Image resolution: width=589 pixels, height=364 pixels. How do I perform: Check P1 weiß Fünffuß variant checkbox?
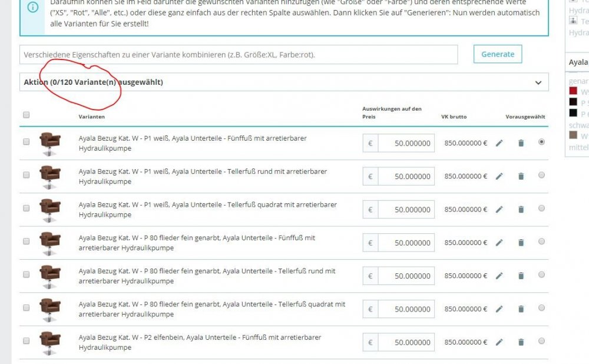point(27,141)
